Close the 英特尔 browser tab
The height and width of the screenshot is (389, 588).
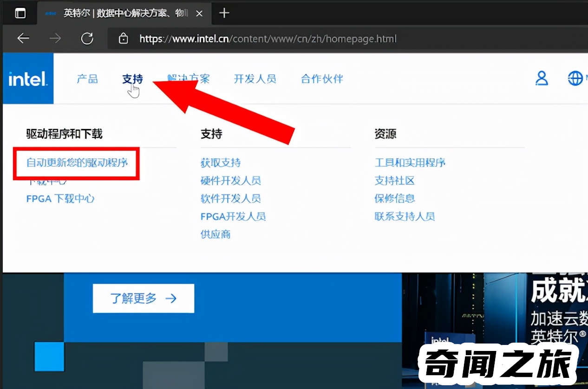(x=199, y=13)
